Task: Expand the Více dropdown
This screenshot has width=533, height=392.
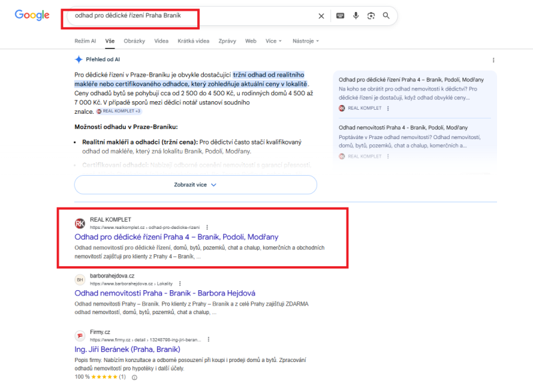Action: pos(273,41)
